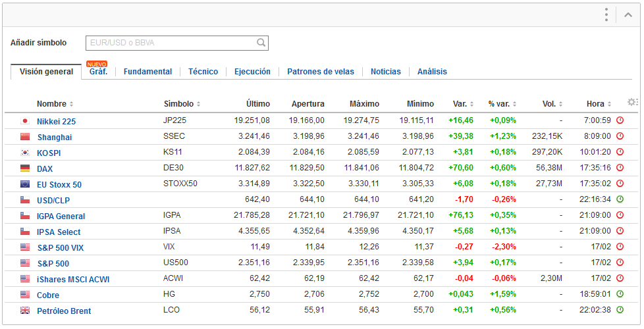Viewport: 644px width, 329px height.
Task: Click the Chile flag beside IGPA General
Action: 25,215
